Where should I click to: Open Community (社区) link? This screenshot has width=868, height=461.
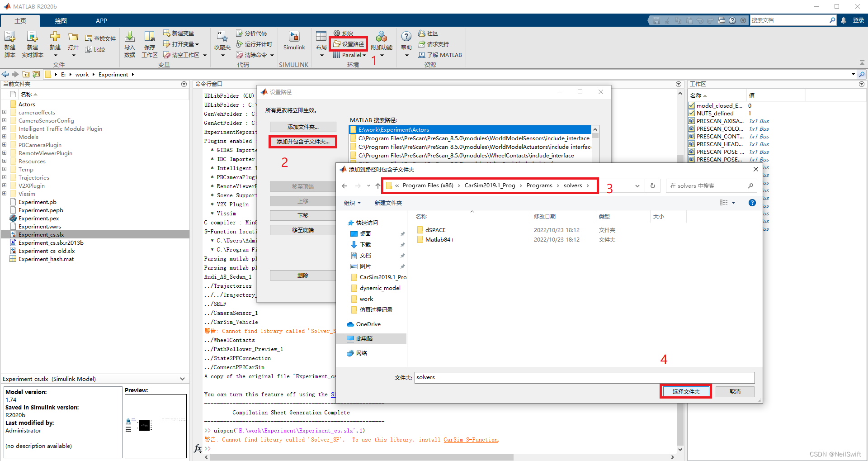point(428,33)
